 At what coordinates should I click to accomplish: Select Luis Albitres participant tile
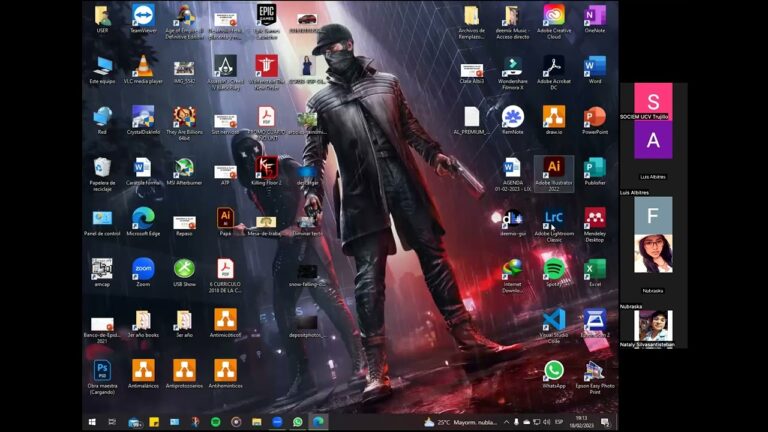point(653,158)
